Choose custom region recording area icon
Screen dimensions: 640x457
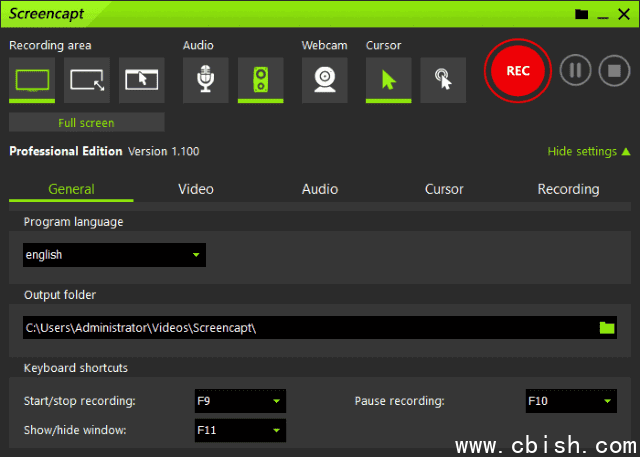click(87, 80)
